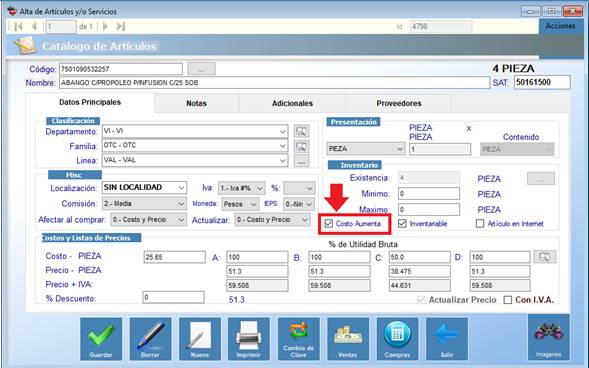The image size is (589, 368).
Task: Click the utility C percentage field
Action: click(x=420, y=257)
